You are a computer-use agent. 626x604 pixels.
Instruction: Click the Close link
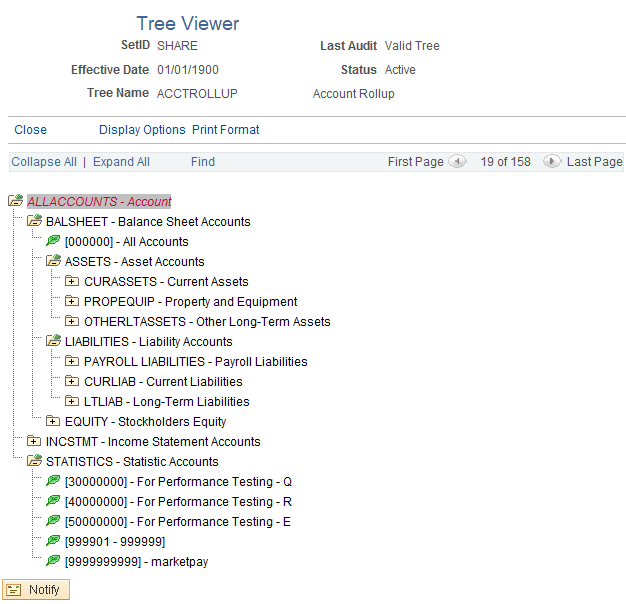[30, 130]
